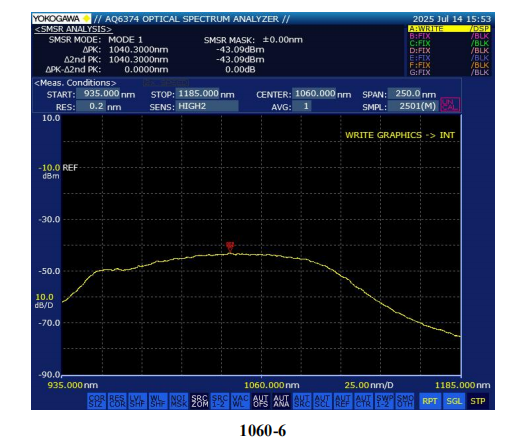
Task: Click the AUT SCL auto scale indicator
Action: [x=322, y=401]
